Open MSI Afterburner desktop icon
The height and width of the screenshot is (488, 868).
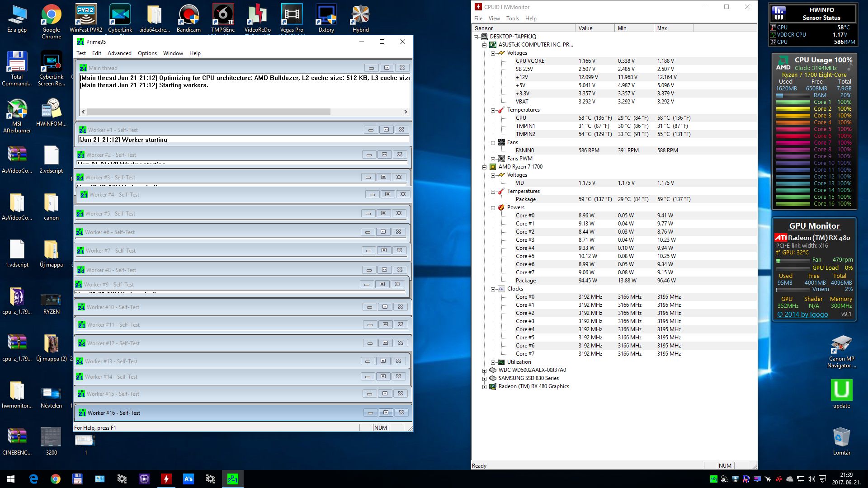point(17,115)
